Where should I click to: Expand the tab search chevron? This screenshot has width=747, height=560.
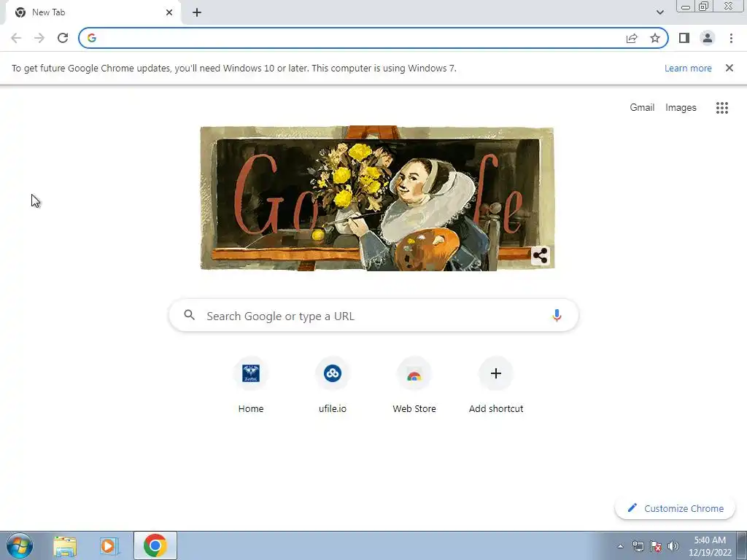click(x=659, y=12)
